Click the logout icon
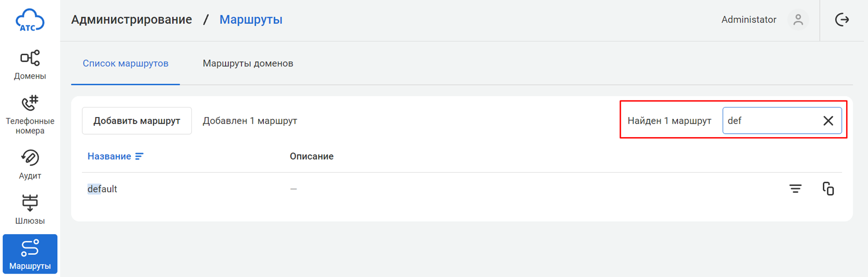Viewport: 868px width, 277px height. tap(842, 20)
